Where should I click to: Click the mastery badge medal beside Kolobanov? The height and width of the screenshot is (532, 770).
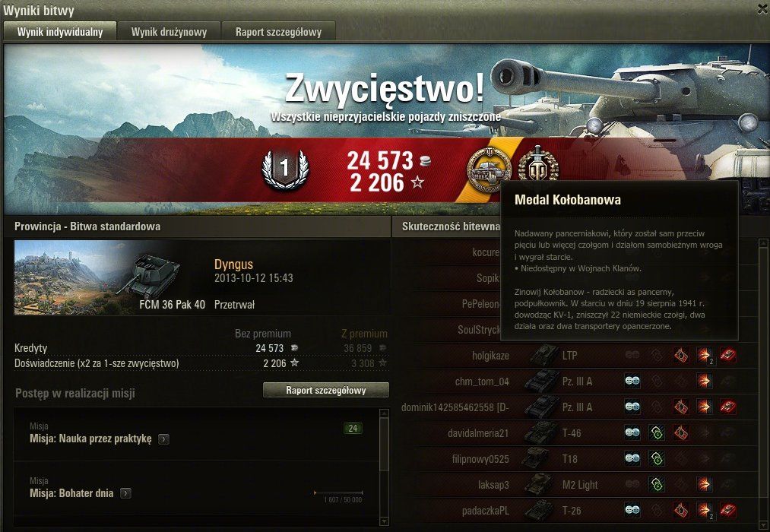pyautogui.click(x=538, y=164)
